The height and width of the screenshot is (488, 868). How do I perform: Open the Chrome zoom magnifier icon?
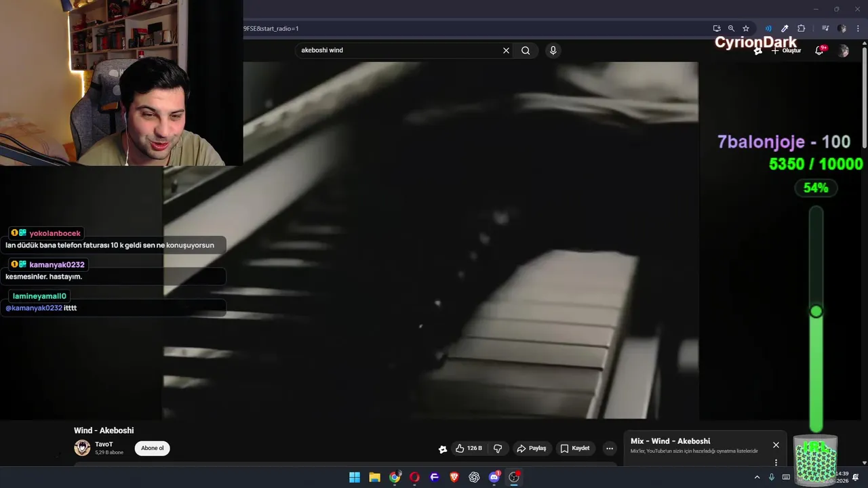(x=731, y=28)
